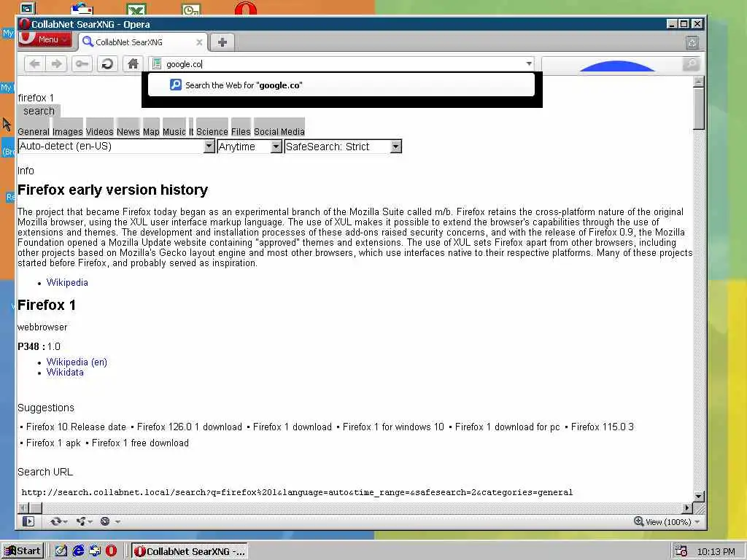Click the firefox 1 query text
Viewport: 747px width, 560px height.
click(36, 98)
